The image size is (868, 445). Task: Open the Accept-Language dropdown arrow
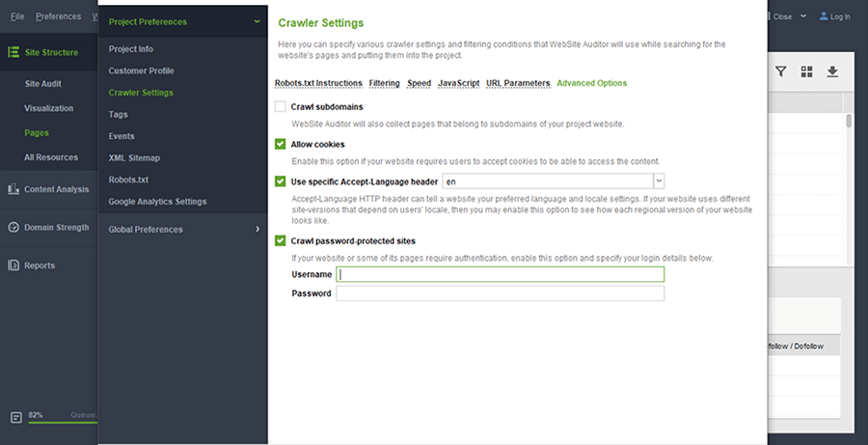click(659, 181)
